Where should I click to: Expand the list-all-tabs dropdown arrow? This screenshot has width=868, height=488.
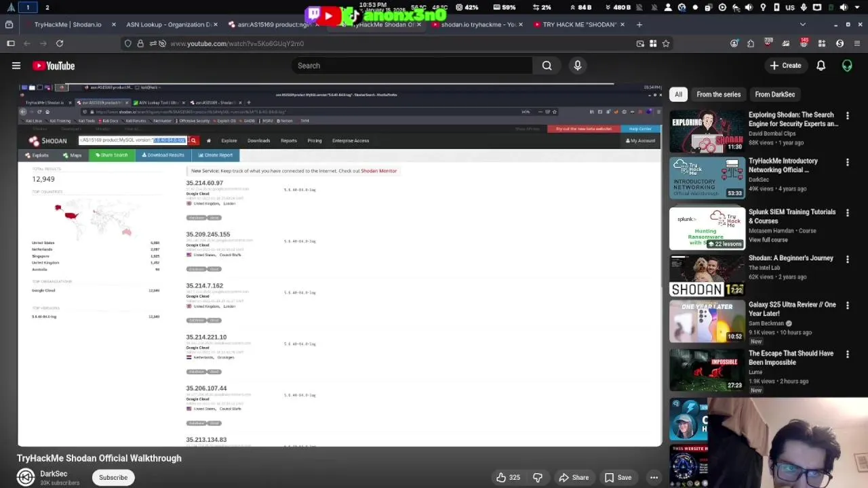[803, 24]
